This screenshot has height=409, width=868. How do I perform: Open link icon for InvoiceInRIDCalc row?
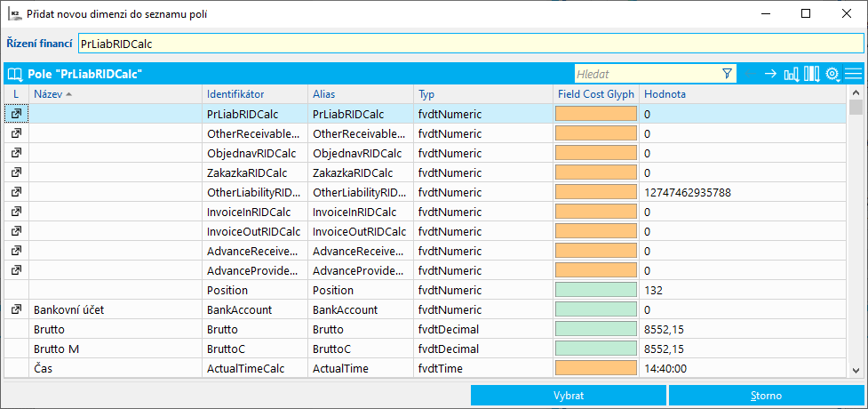pyautogui.click(x=16, y=212)
